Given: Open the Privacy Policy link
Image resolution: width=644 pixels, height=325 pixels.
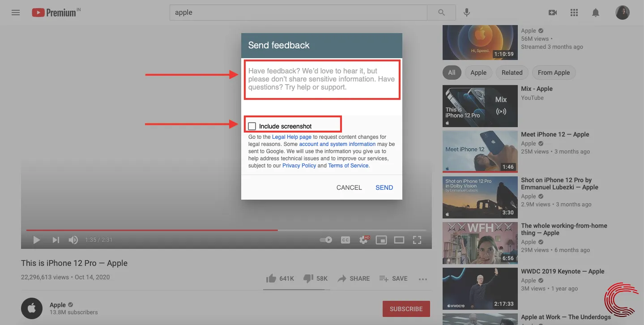Looking at the screenshot, I should [299, 166].
